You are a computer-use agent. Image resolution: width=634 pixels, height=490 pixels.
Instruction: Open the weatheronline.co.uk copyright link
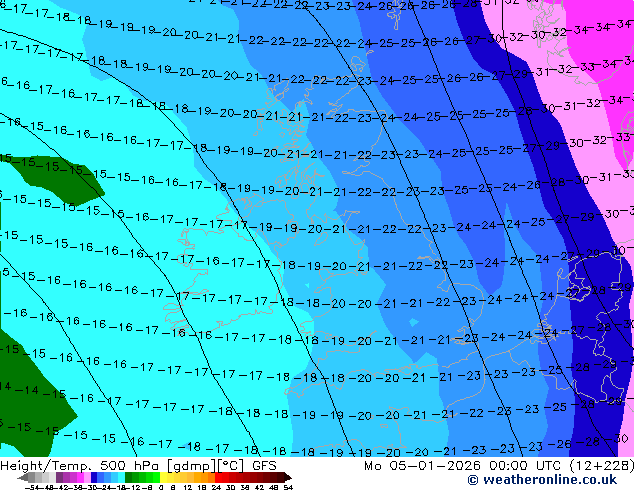coord(542,480)
